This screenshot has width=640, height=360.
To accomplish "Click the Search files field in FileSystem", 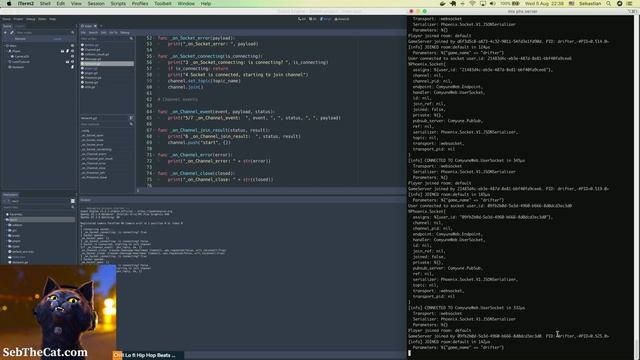I will coord(38,207).
